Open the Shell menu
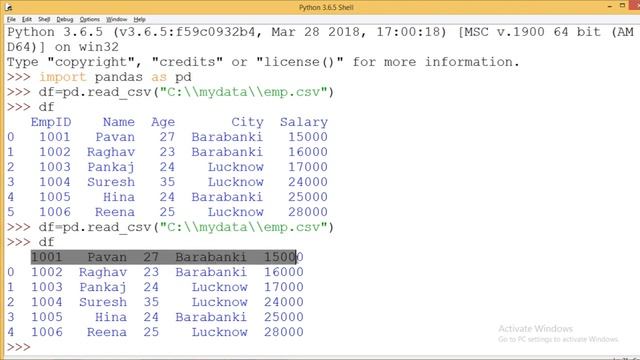 44,19
